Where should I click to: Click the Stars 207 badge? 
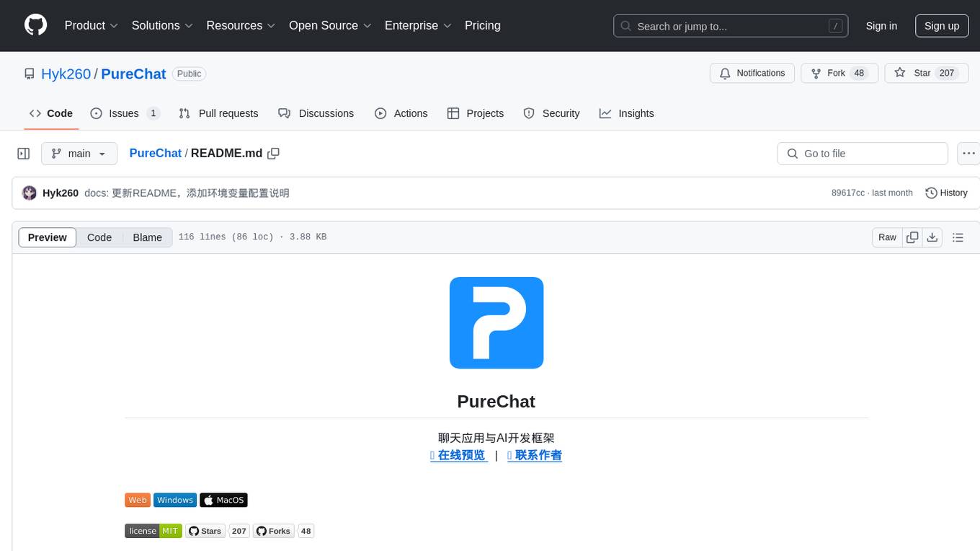(x=217, y=531)
